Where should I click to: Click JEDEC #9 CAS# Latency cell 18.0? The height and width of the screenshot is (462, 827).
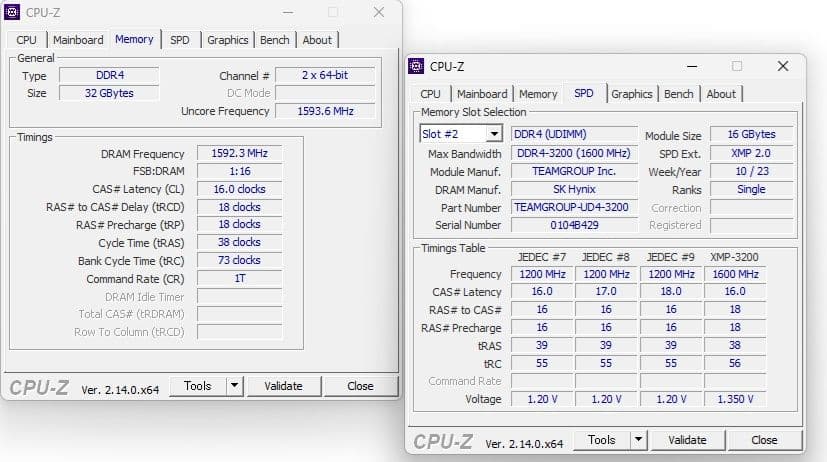coord(671,292)
